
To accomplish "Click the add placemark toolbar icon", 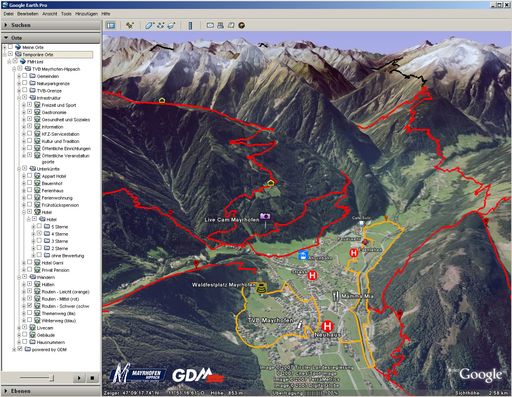I will pos(130,25).
